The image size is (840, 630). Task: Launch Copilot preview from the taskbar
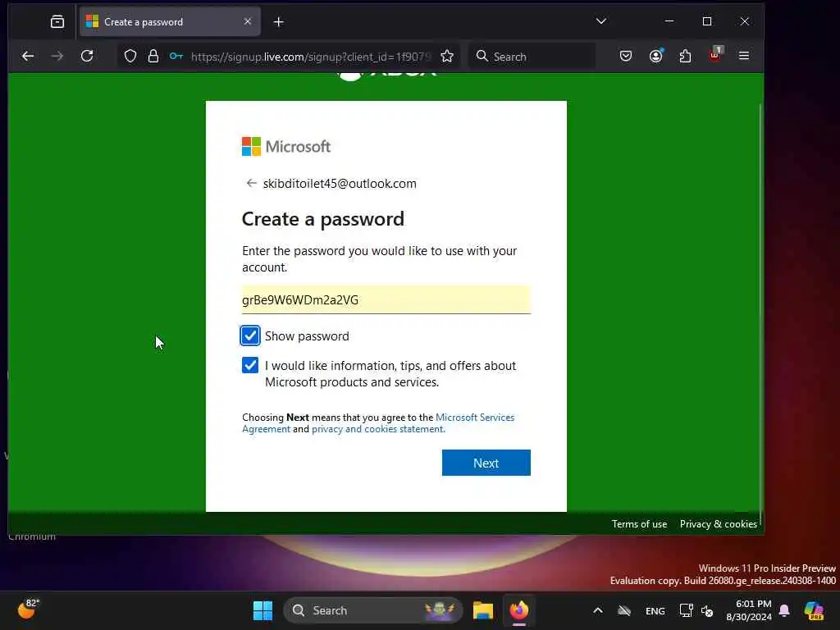pos(814,610)
